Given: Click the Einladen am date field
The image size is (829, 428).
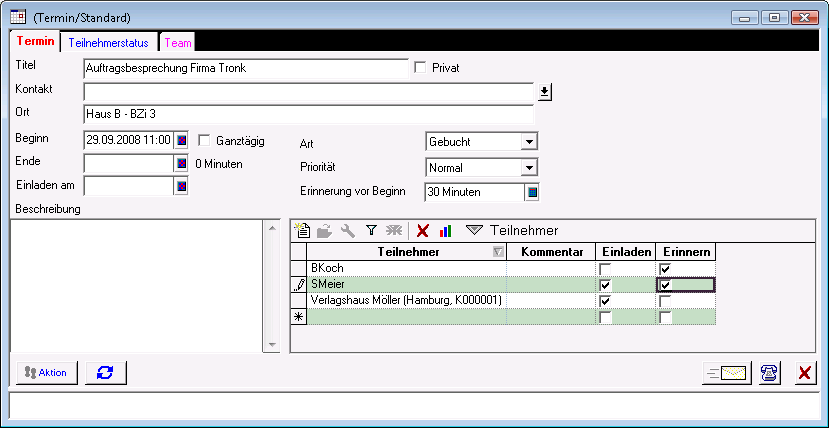Looking at the screenshot, I should click(x=128, y=185).
